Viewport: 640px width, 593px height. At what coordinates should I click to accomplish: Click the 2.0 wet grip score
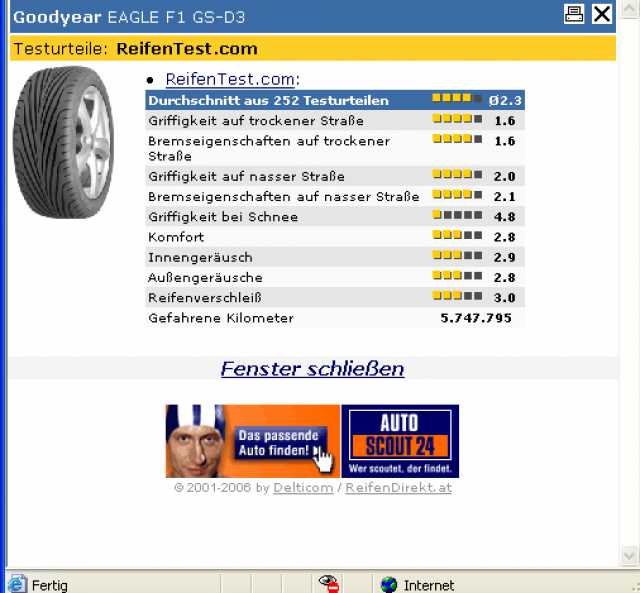click(x=504, y=177)
